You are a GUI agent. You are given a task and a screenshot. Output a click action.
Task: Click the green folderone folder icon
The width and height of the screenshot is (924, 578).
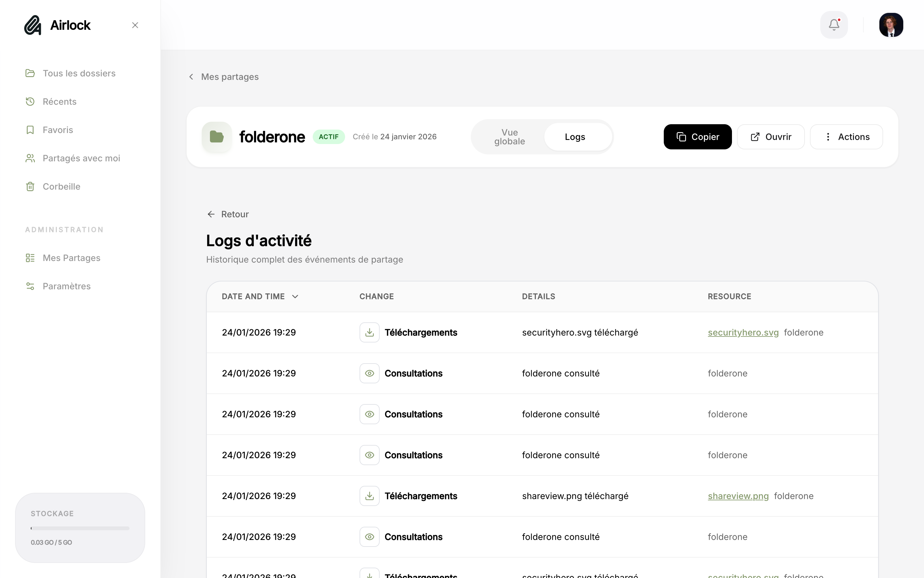click(216, 136)
